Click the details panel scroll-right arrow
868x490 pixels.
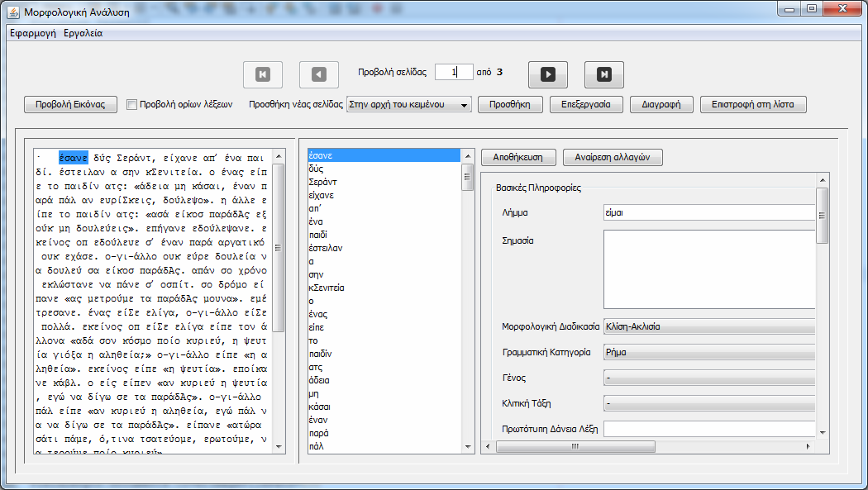tap(808, 446)
